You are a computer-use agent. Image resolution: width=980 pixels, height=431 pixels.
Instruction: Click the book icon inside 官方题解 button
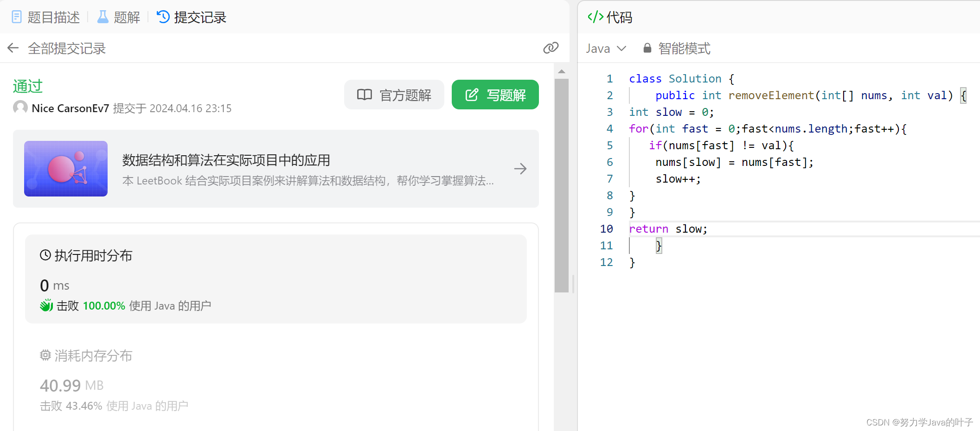(x=365, y=95)
